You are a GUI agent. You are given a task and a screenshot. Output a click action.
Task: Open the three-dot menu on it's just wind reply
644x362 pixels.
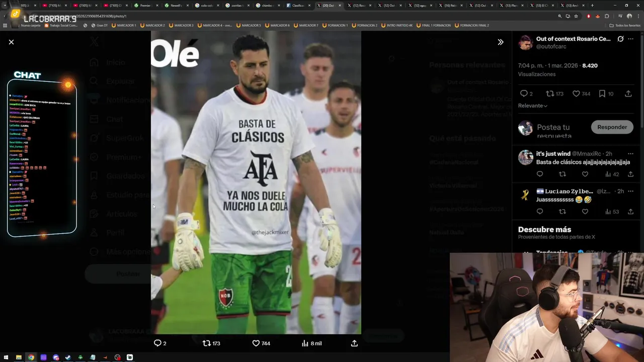coord(630,153)
